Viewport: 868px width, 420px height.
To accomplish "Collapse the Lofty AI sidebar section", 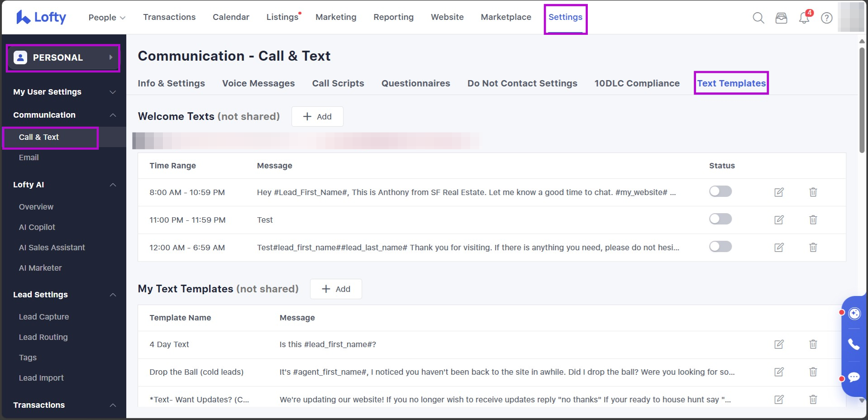I will click(113, 185).
